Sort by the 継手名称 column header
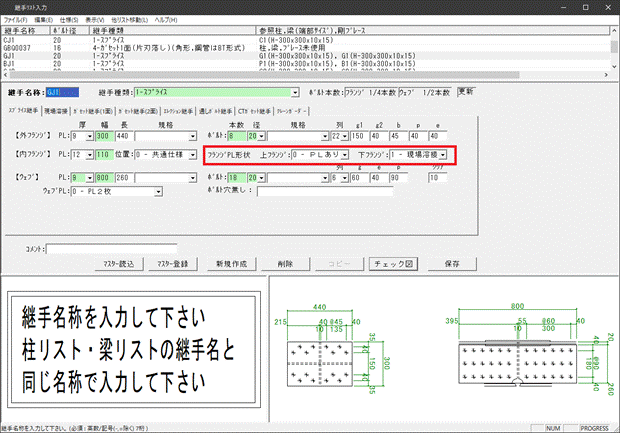The height and width of the screenshot is (433, 620). (26, 30)
